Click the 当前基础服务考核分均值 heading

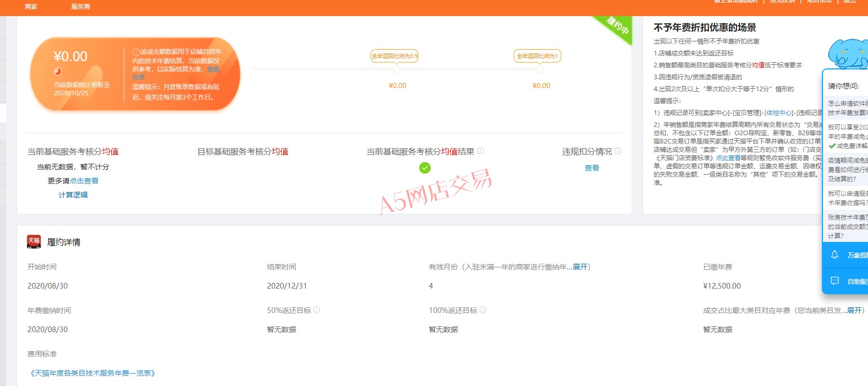pos(73,151)
